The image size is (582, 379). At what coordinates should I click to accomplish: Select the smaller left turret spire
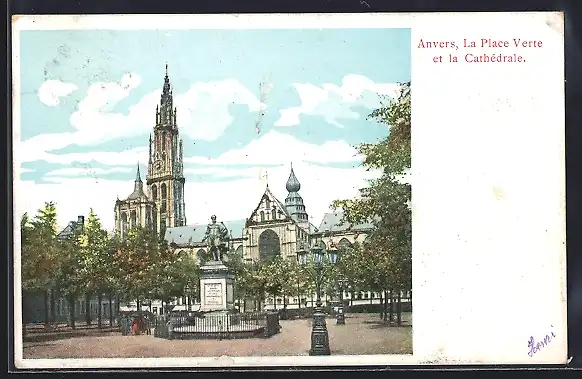[138, 176]
